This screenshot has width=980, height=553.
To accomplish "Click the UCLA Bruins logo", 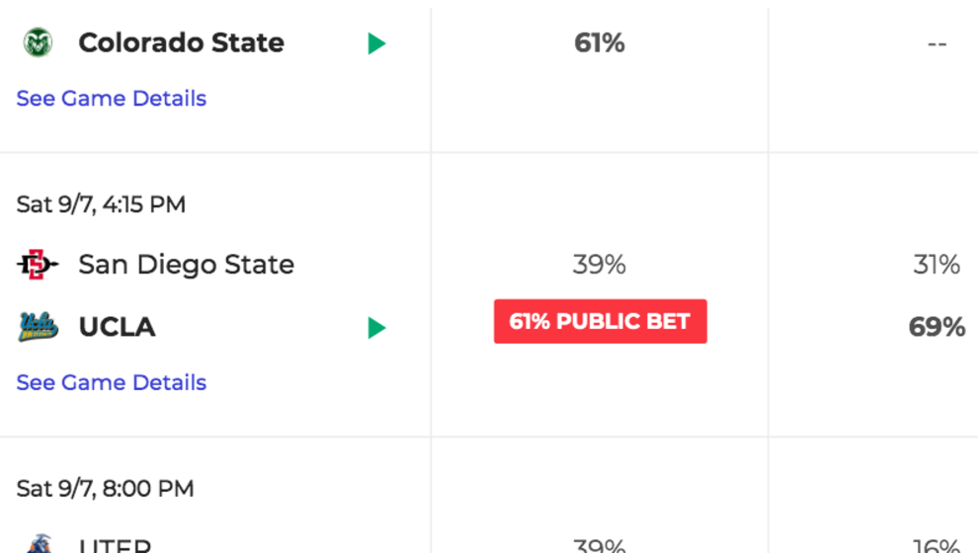I will [39, 326].
